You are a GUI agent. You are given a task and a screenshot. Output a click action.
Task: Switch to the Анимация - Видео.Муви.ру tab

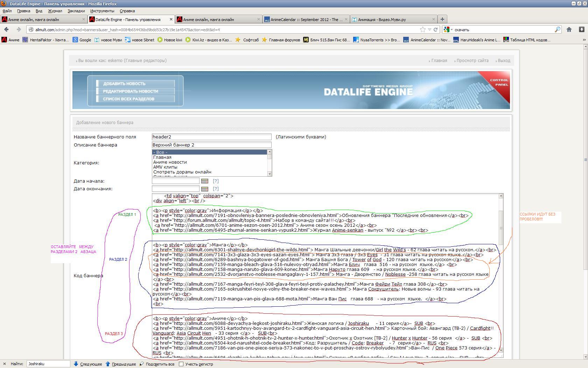pyautogui.click(x=394, y=19)
